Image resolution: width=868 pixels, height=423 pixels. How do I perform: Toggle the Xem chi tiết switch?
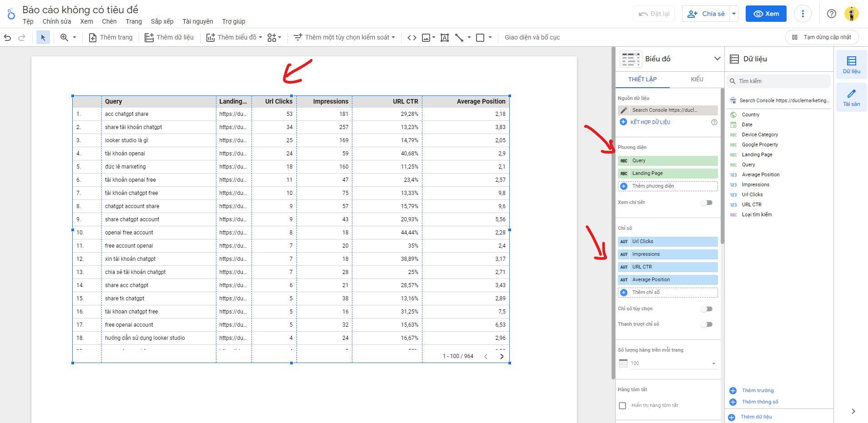[x=707, y=203]
